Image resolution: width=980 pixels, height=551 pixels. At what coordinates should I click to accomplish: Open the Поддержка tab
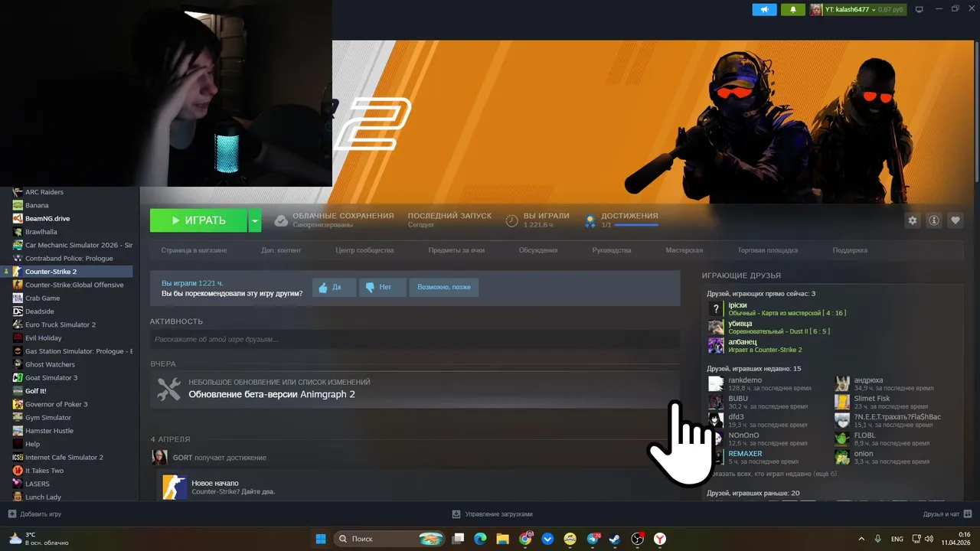pos(850,250)
